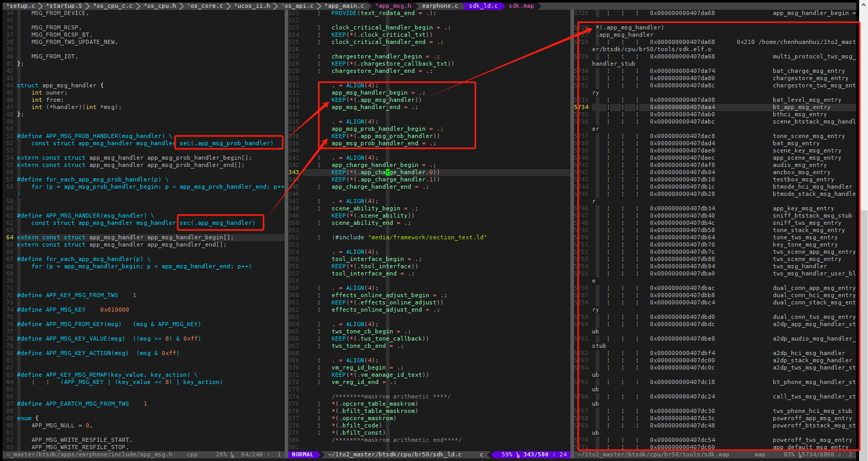
Task: Click 'KEEP(*(.app_charge_handler.1))' line
Action: tap(385, 180)
